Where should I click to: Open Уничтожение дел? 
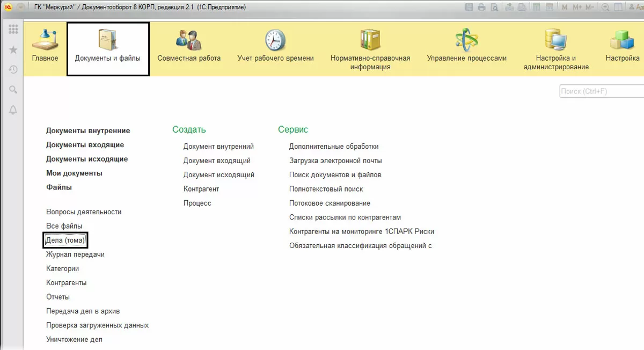[74, 340]
